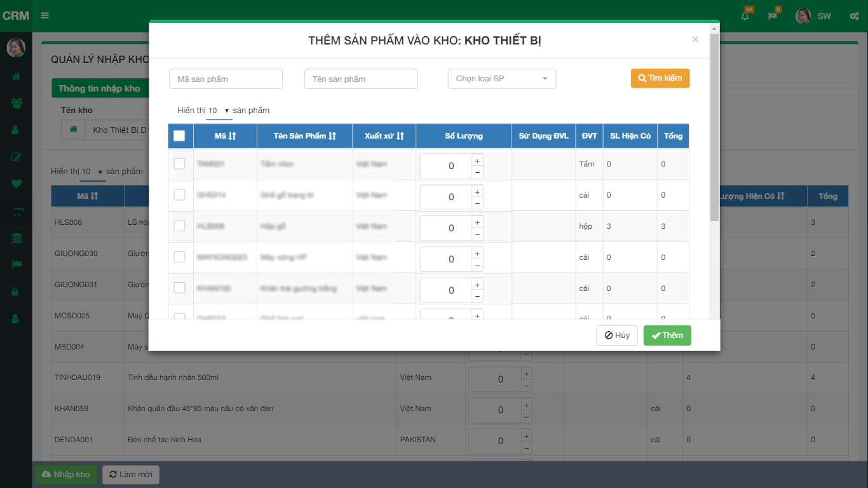
Task: Check the select-all checkbox in header
Action: 179,135
